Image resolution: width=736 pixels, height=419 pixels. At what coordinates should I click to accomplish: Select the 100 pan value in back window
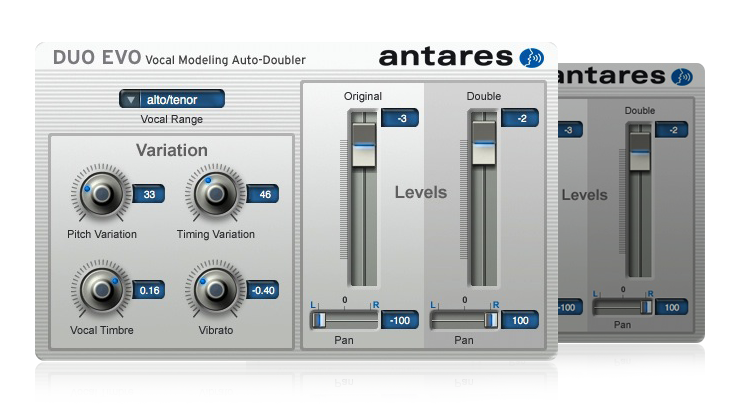pos(672,307)
